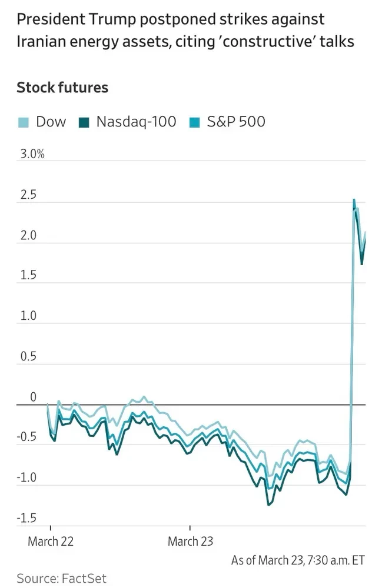Image resolution: width=382 pixels, height=588 pixels.
Task: Click the Stock futures chart subtitle
Action: click(62, 88)
